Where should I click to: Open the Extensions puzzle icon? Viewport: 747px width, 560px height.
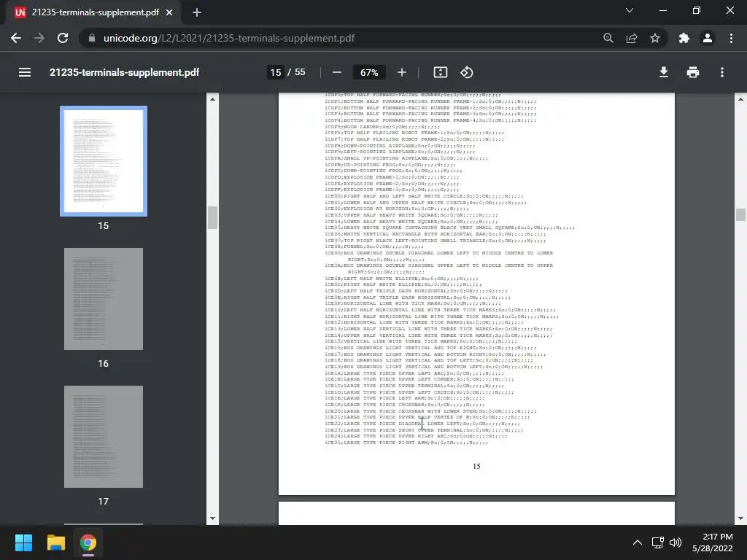tap(684, 38)
